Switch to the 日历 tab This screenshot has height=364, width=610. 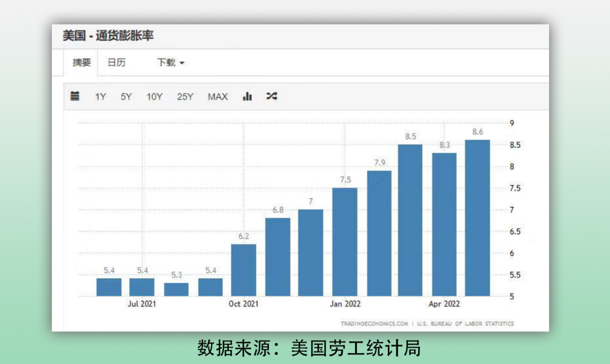(x=116, y=62)
